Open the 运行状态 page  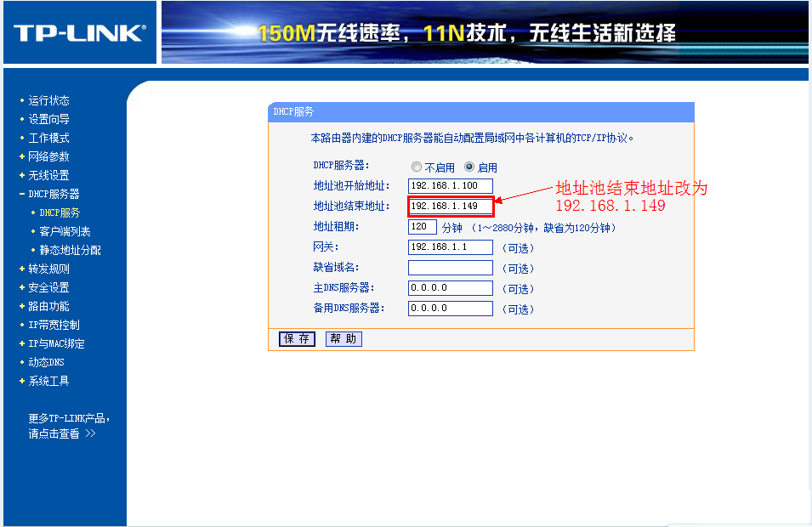(48, 100)
